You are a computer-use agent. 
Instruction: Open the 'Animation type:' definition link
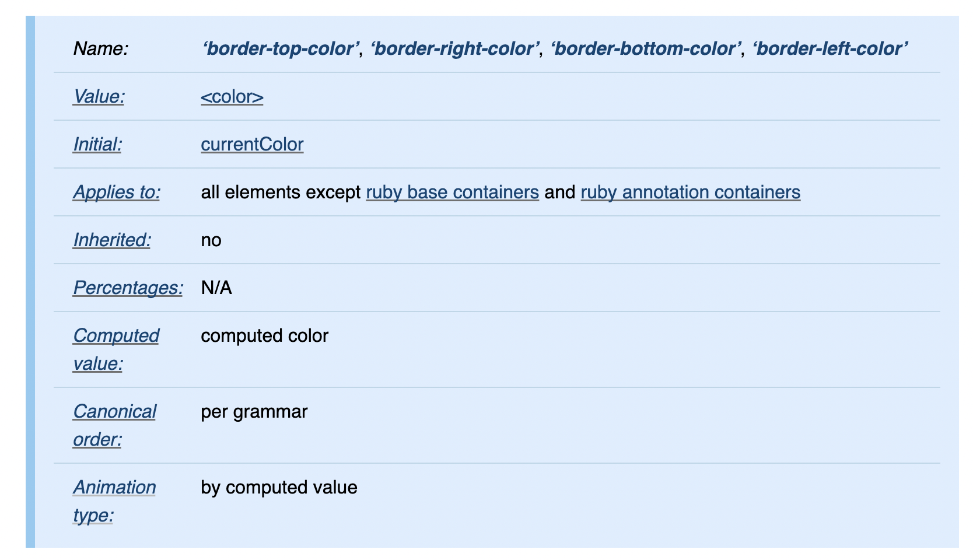(114, 488)
